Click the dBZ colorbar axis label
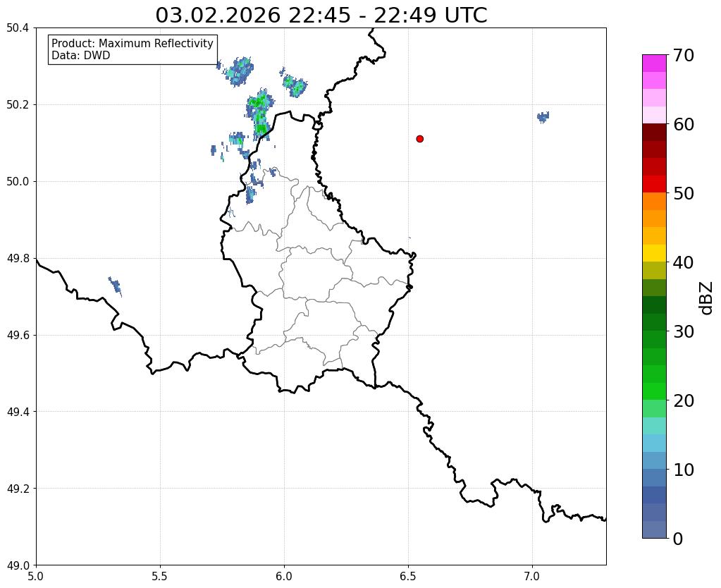 707,298
